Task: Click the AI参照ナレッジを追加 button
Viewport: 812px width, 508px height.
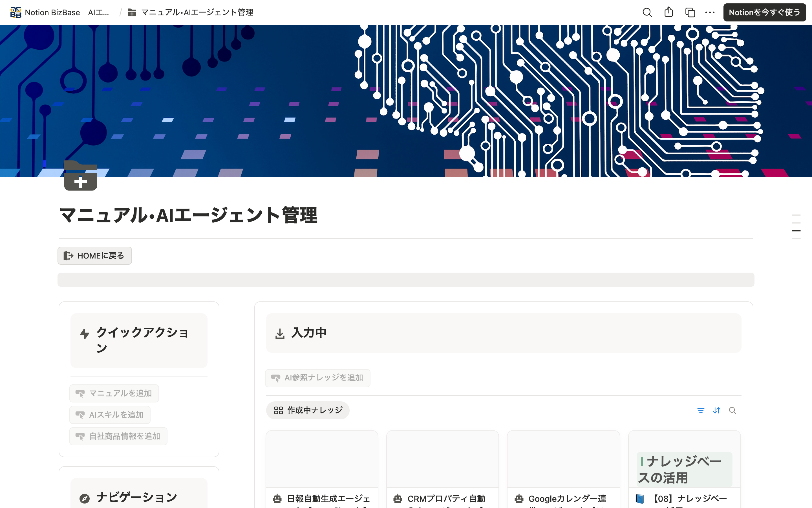Action: tap(317, 378)
